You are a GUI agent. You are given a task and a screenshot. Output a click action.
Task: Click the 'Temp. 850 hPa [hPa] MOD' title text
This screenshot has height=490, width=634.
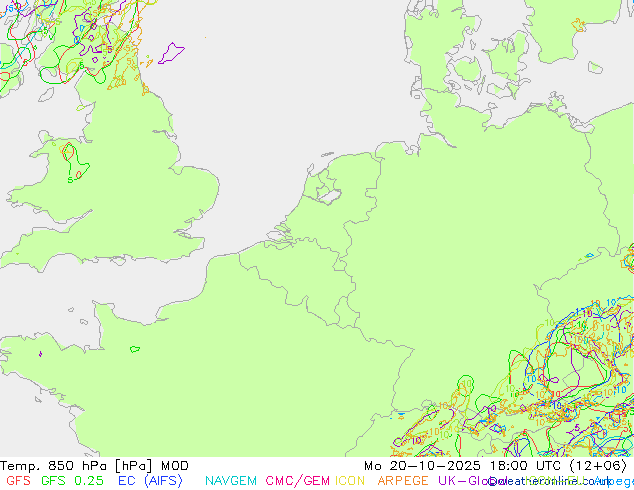pos(94,466)
